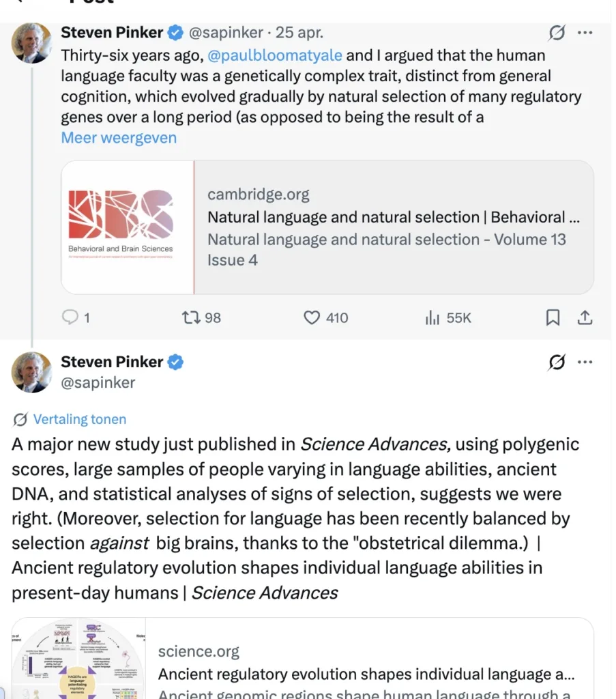Click the @sapinker handle under the main post name
Viewport: 616px width, 699px height.
98,383
